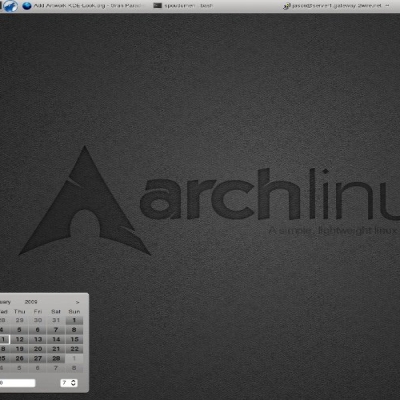Select day 14 in the calendar
The height and width of the screenshot is (400, 400).
pos(56,339)
